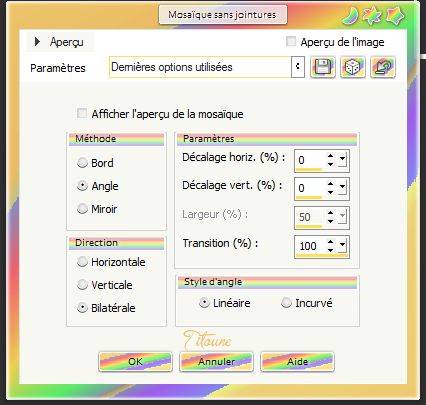Click the randomize parameters dice icon
The width and height of the screenshot is (426, 405).
[x=353, y=67]
